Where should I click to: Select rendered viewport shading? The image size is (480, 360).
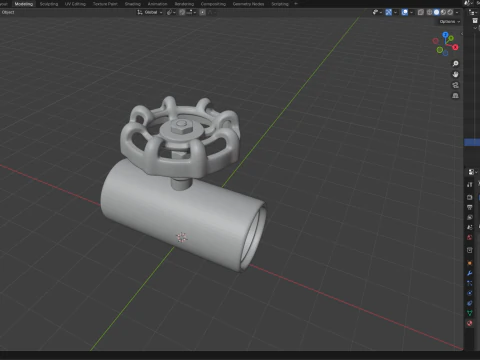[x=450, y=12]
